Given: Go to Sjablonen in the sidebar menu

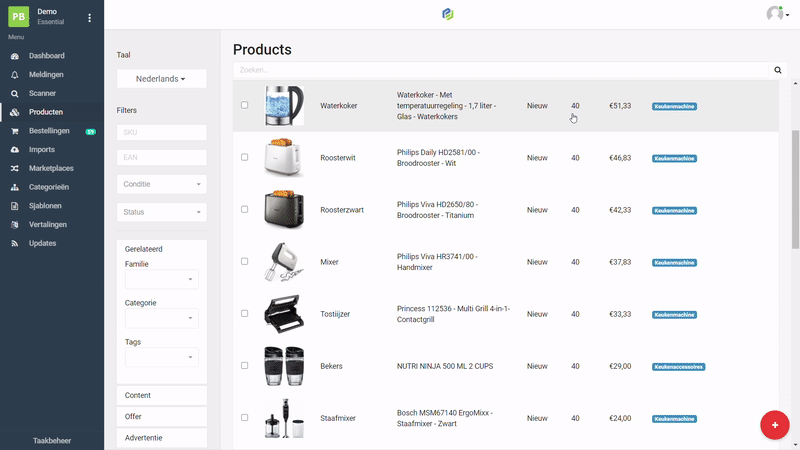Looking at the screenshot, I should coord(47,206).
